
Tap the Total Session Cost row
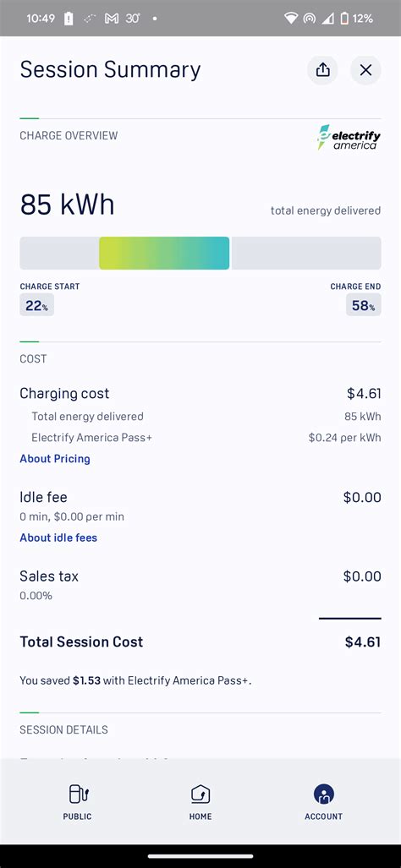(200, 642)
